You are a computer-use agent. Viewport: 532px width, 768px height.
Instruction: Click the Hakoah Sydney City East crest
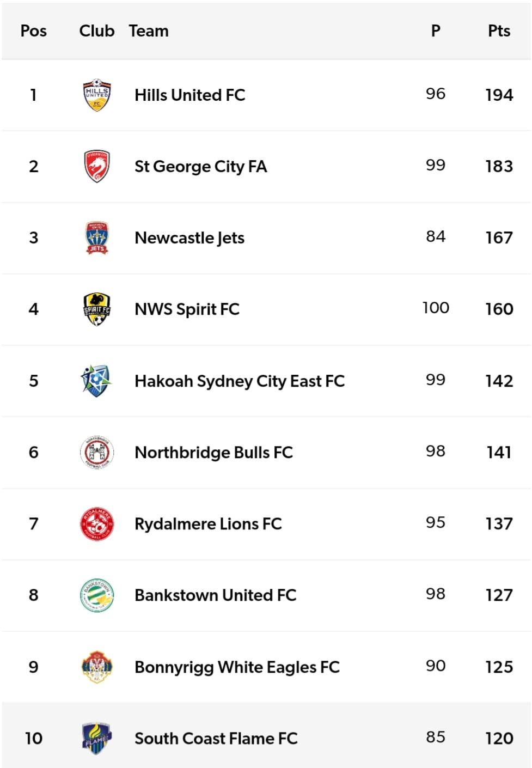tap(96, 380)
